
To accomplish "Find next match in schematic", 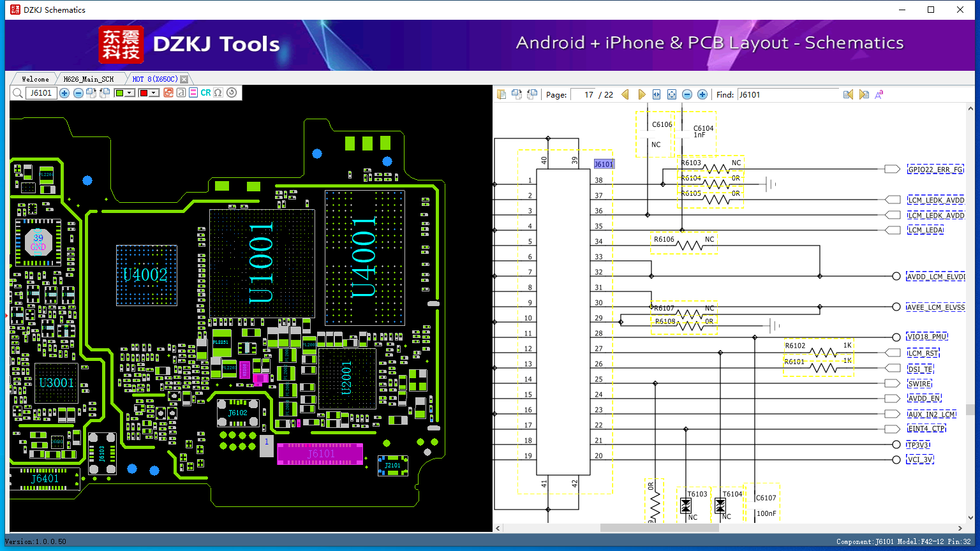I will pos(864,94).
